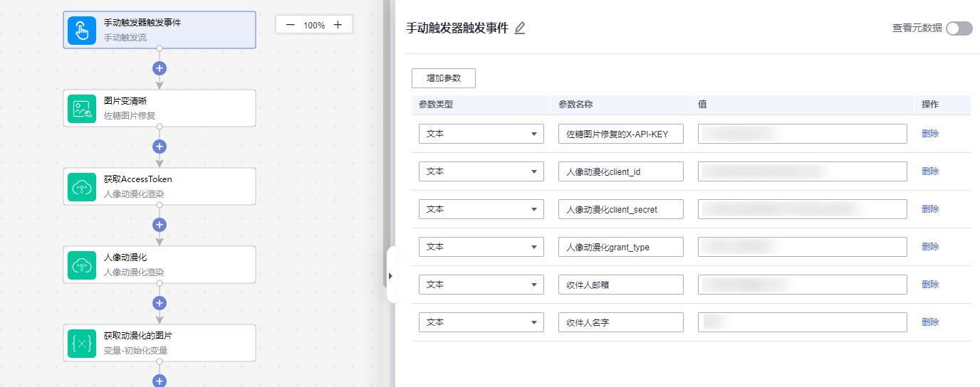This screenshot has height=387, width=980.
Task: Zoom out the canvas with minus button
Action: tap(290, 25)
